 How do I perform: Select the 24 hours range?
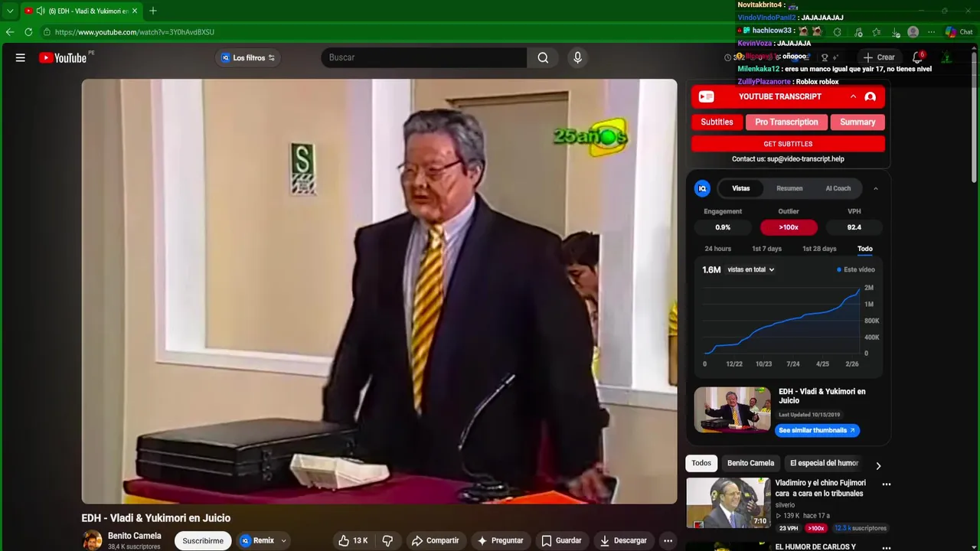coord(717,249)
